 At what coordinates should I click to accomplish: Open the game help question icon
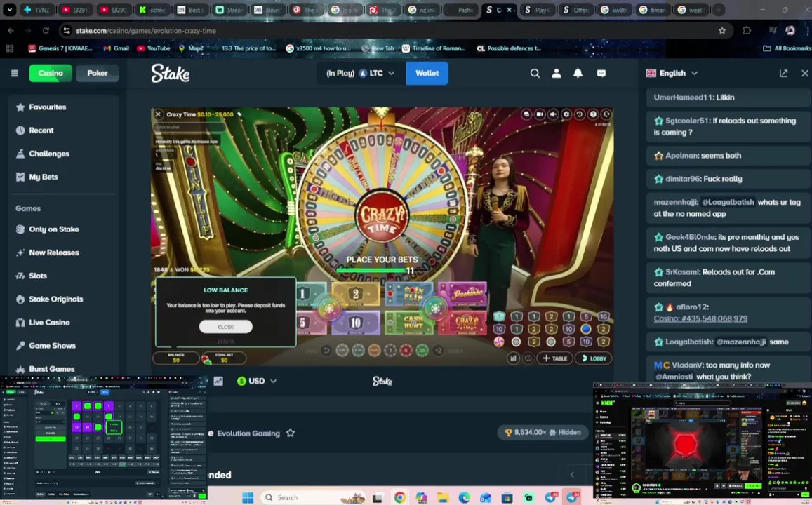point(593,114)
